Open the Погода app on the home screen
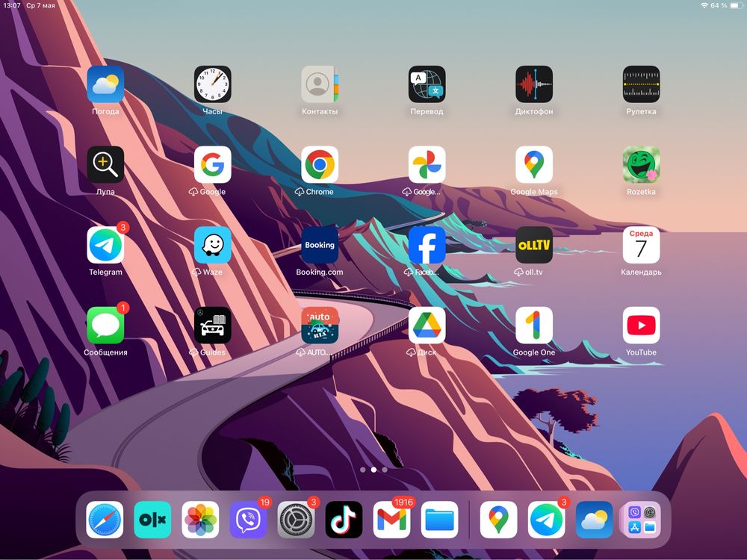 click(105, 84)
